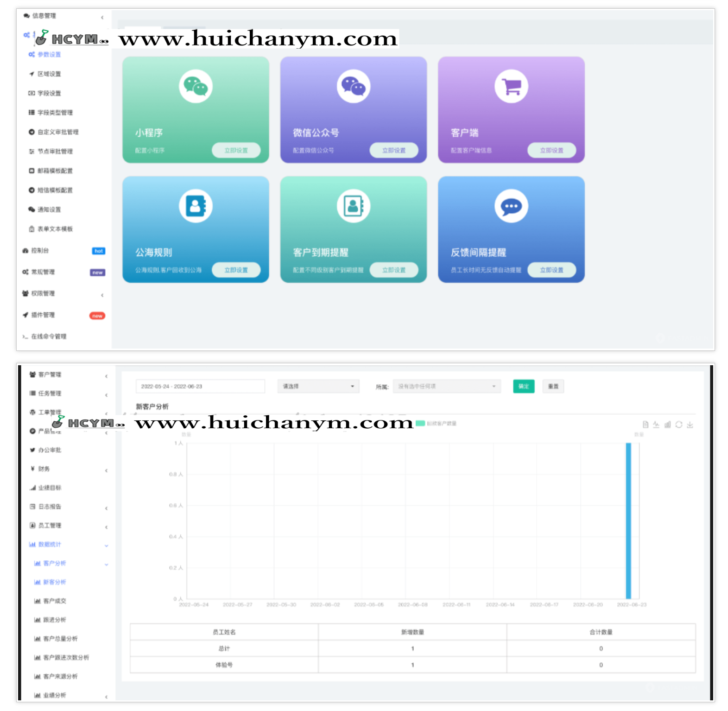The image size is (728, 711).
Task: Click the address book icon on 公海规则 card
Action: click(196, 206)
